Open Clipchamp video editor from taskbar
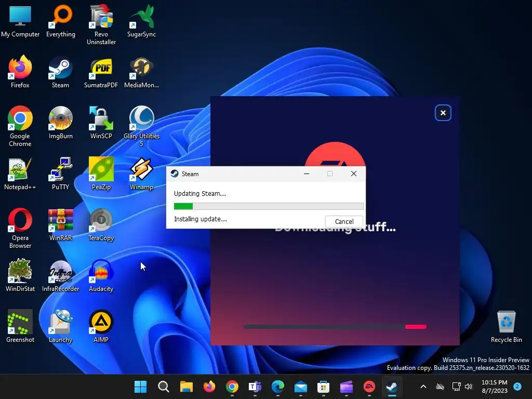This screenshot has width=532, height=399. coord(347,387)
